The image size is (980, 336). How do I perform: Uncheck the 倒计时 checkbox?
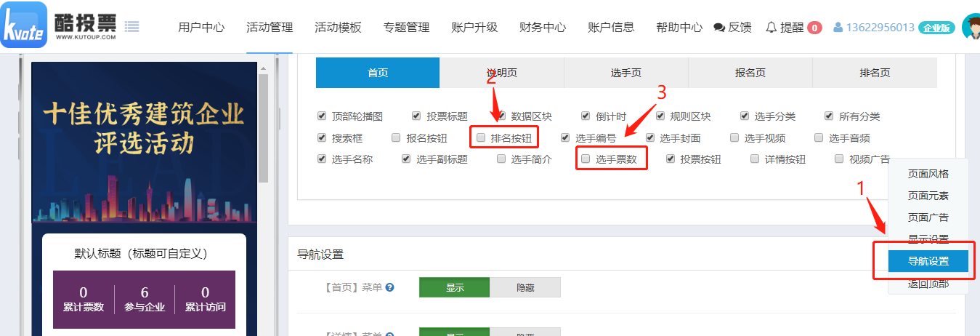586,116
